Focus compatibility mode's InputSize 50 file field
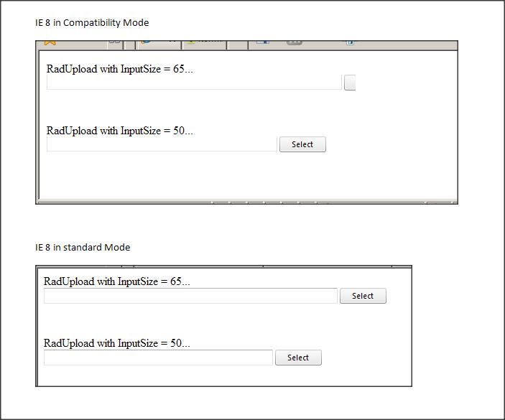The height and width of the screenshot is (420, 505). pyautogui.click(x=162, y=144)
